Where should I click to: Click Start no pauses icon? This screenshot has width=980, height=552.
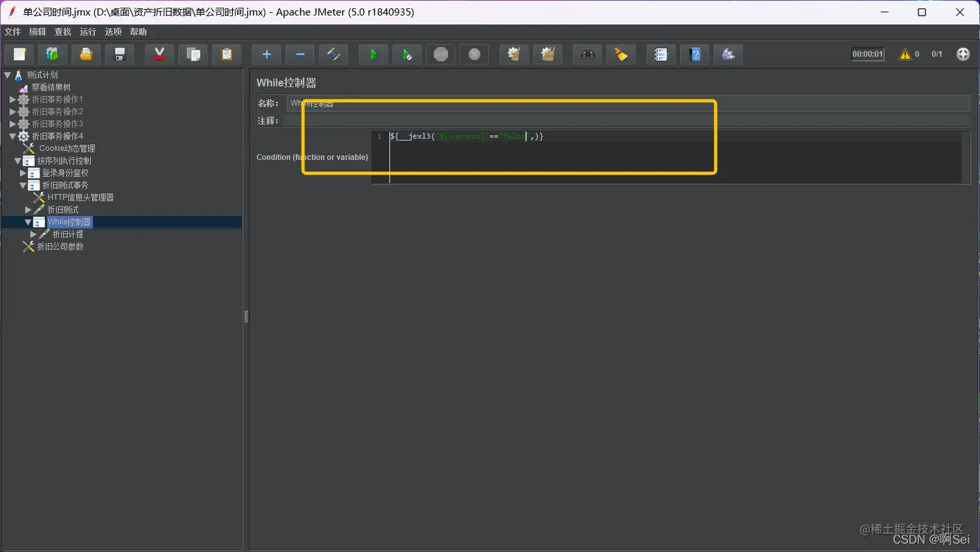tap(407, 54)
